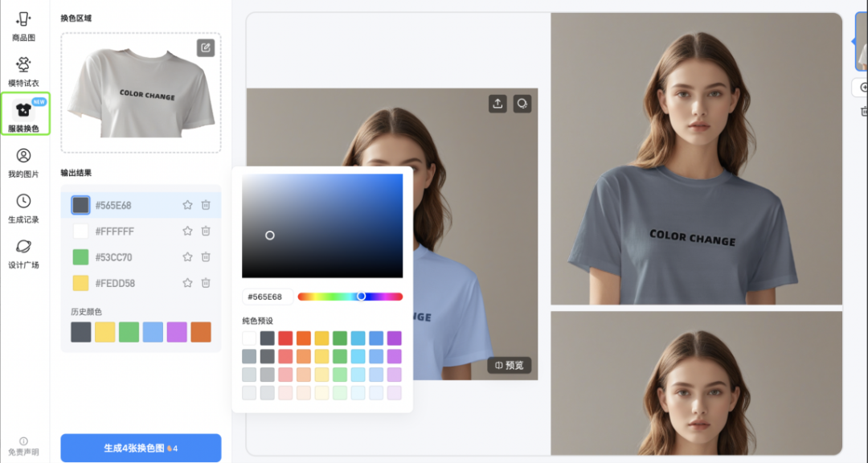Screen dimensions: 868x463
Task: Star the #53CC70 green color
Action: coord(187,257)
